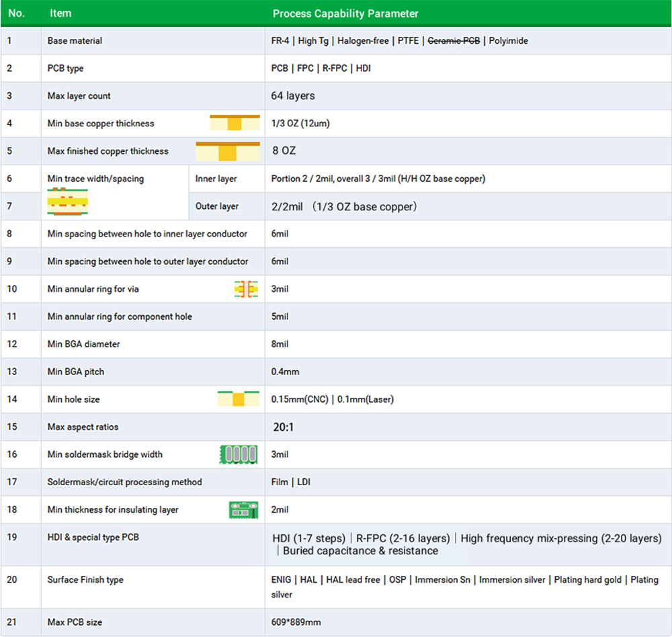672x637 pixels.
Task: Click 'Min thickness for insulating layer' label
Action: point(113,510)
